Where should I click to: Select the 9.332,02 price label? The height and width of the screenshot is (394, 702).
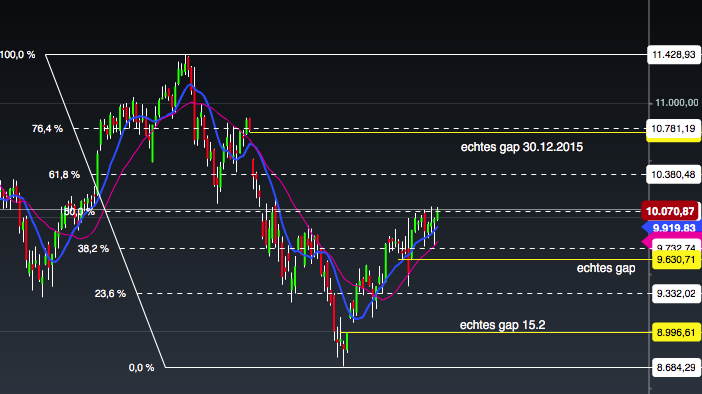point(676,294)
